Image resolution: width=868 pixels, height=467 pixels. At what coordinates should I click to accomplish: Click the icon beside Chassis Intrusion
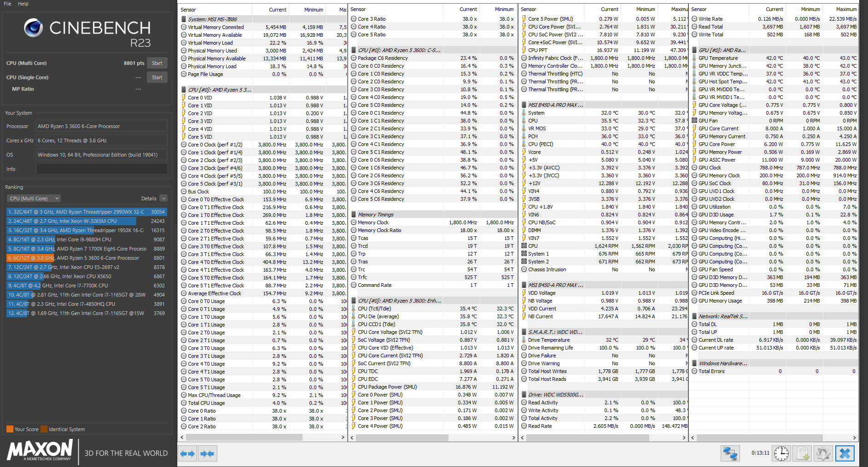(x=524, y=269)
